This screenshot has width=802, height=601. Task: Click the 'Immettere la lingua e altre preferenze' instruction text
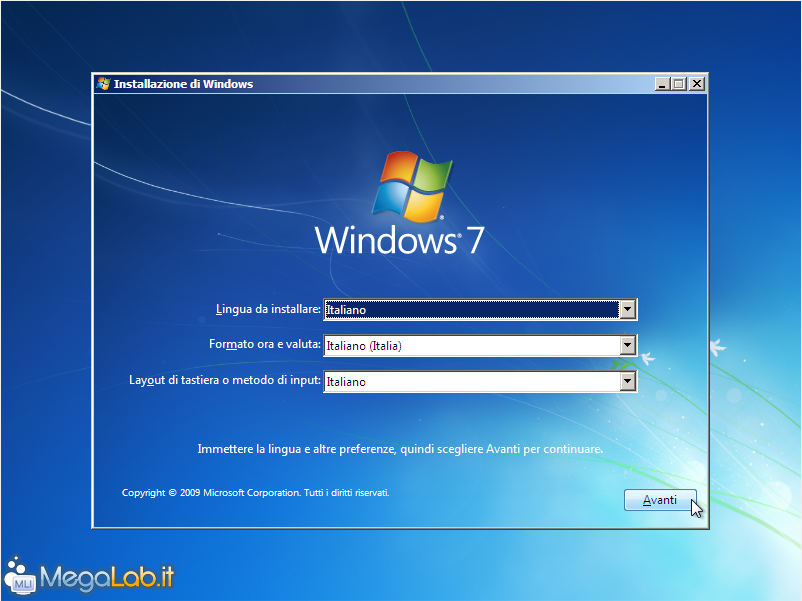[x=400, y=449]
